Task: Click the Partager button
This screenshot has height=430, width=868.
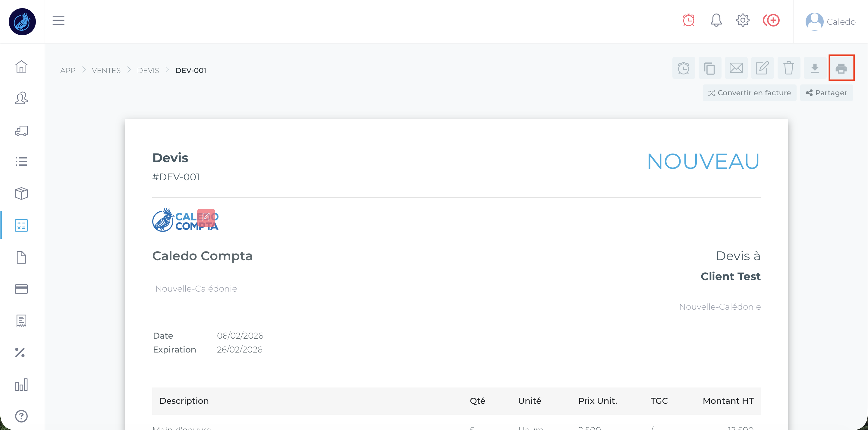Action: click(826, 93)
